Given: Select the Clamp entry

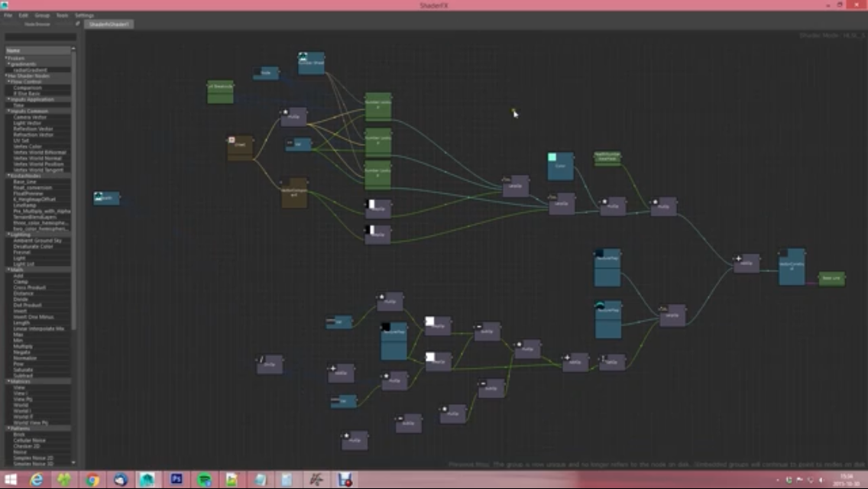Looking at the screenshot, I should coord(21,282).
